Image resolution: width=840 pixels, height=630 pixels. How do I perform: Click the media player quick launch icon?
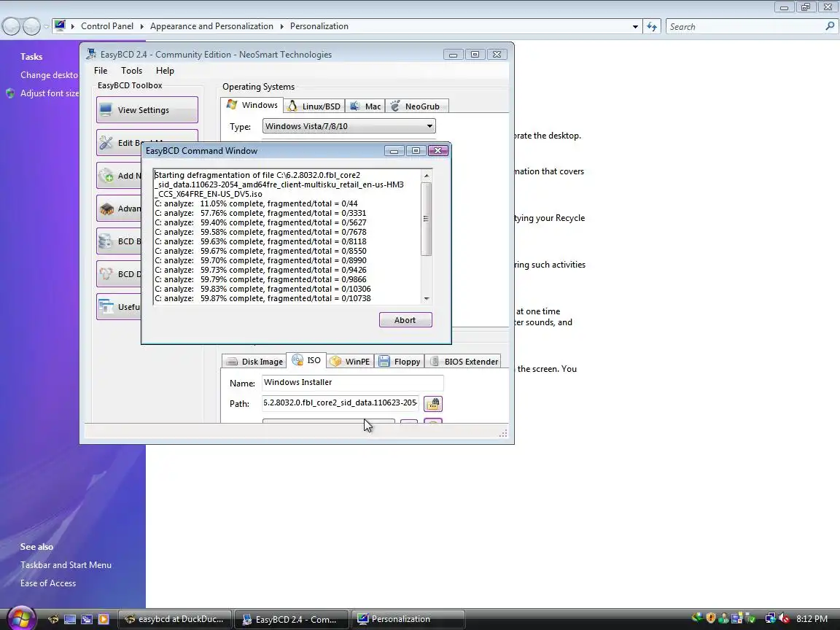(104, 619)
